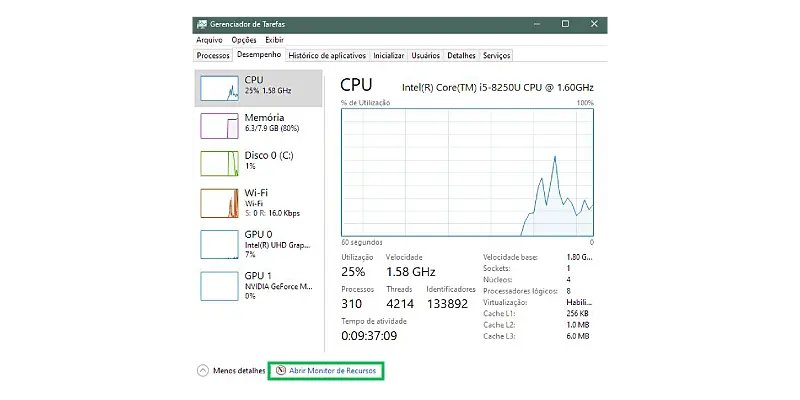Open the Usuários tab
Screen dimensions: 800x400
point(426,56)
